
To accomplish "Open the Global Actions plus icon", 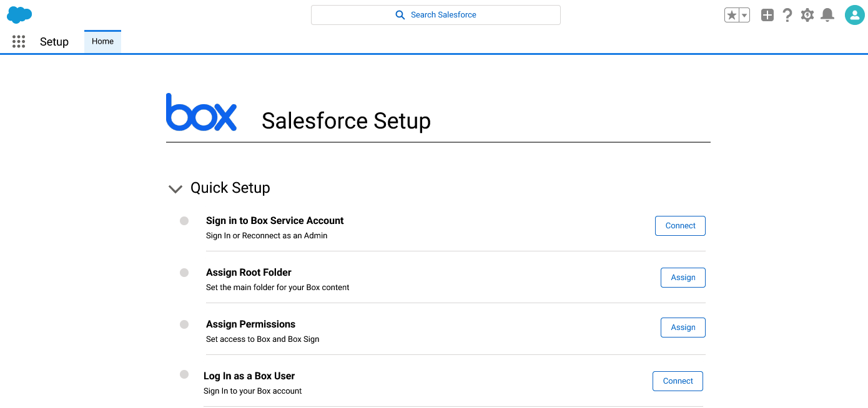I will [x=767, y=15].
